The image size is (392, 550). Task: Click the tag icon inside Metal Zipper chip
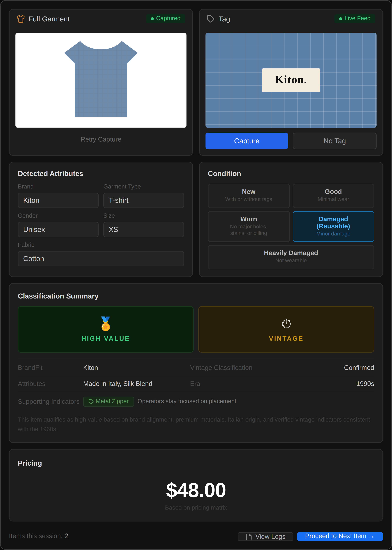click(x=91, y=401)
